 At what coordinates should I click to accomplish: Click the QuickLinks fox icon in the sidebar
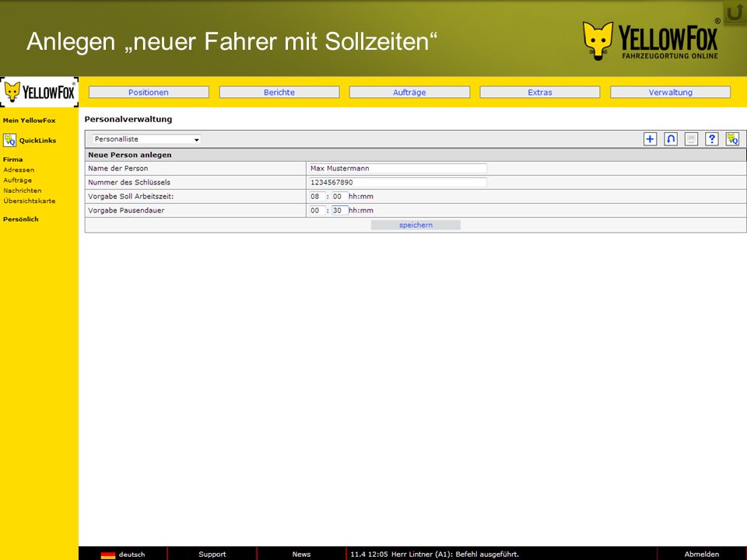click(9, 141)
